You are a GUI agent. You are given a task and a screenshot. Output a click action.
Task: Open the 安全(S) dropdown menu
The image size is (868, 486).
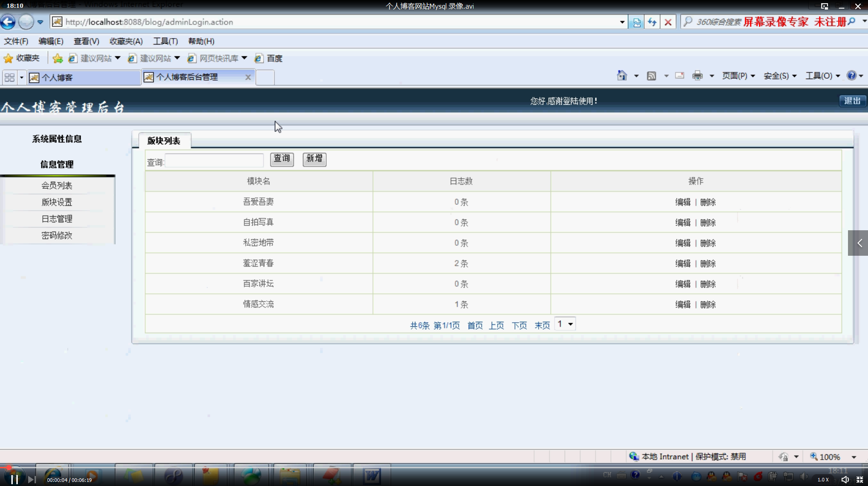pyautogui.click(x=780, y=76)
